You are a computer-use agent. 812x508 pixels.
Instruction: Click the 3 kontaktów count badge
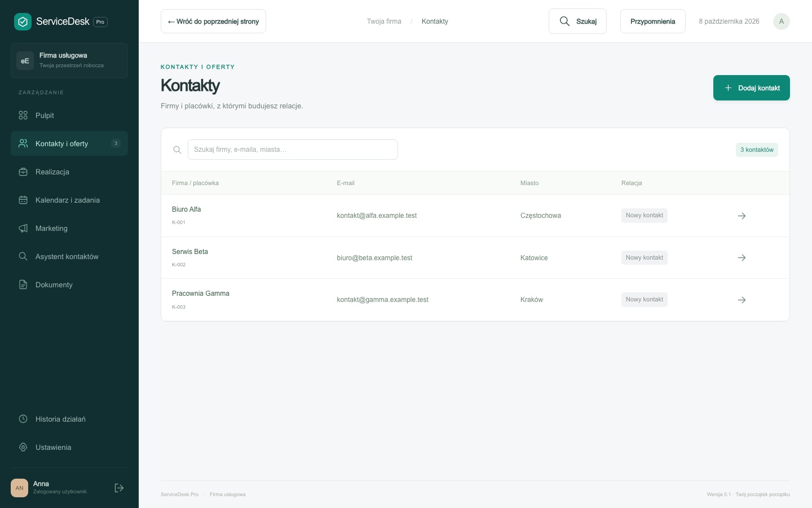click(x=757, y=150)
